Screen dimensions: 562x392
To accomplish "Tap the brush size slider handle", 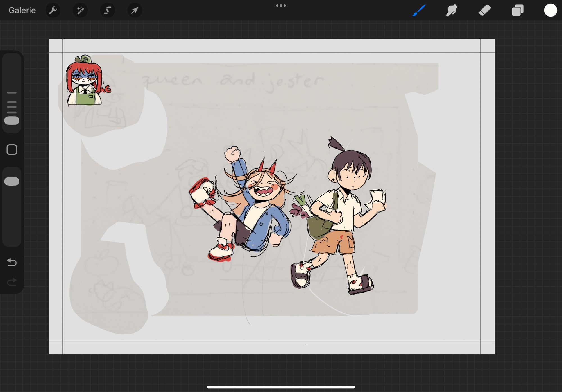I will (x=12, y=121).
